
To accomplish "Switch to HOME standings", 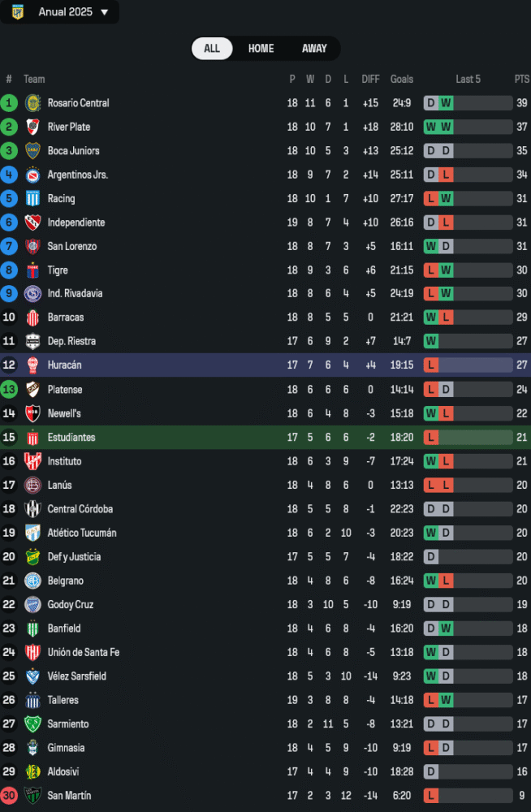I will tap(261, 49).
